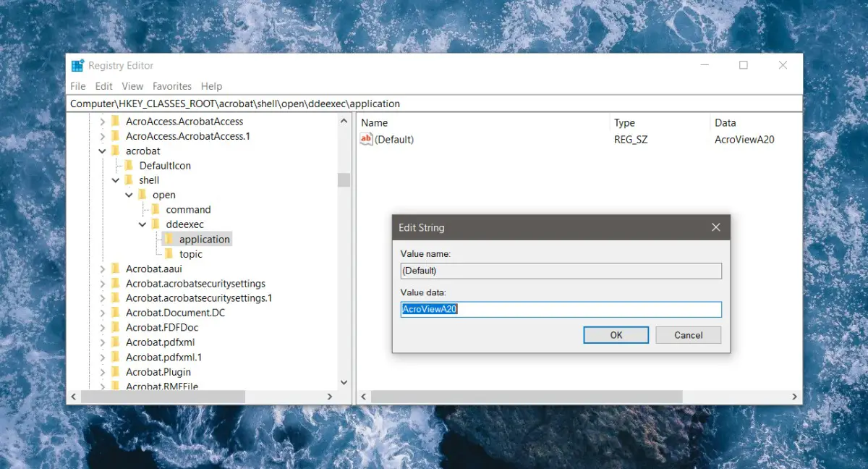The height and width of the screenshot is (469, 868).
Task: Select the Acrobat.Document.DC folder icon
Action: point(115,313)
